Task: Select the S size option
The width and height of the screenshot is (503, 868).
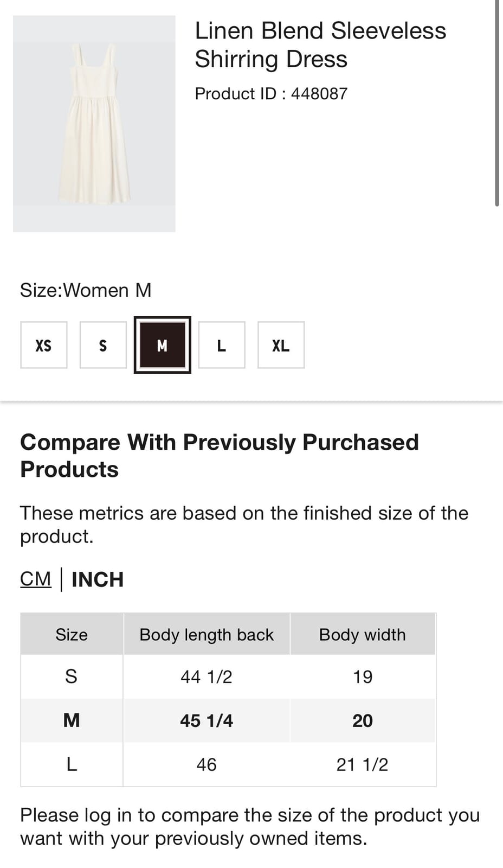Action: tap(102, 345)
